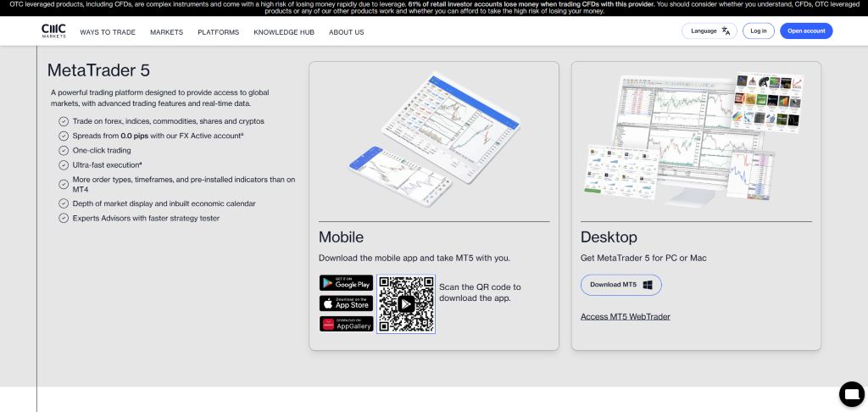Click the checkmark beside Ultra-fast execution
The width and height of the screenshot is (868, 412).
pyautogui.click(x=63, y=165)
